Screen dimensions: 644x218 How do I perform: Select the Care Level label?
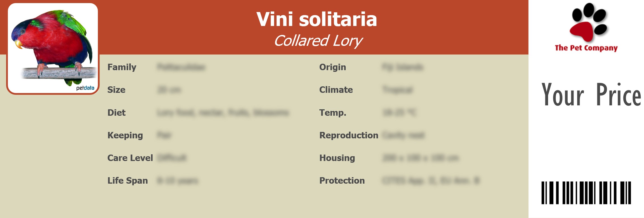[x=130, y=158]
